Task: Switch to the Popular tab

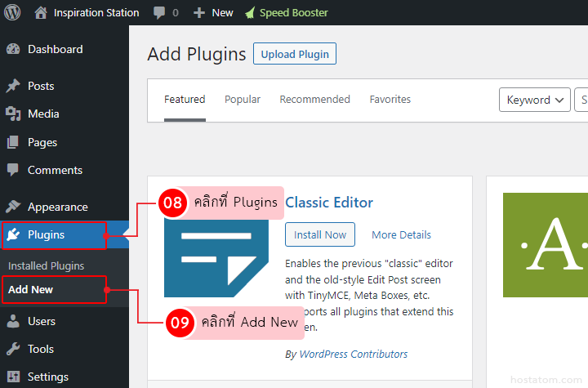Action: 243,100
